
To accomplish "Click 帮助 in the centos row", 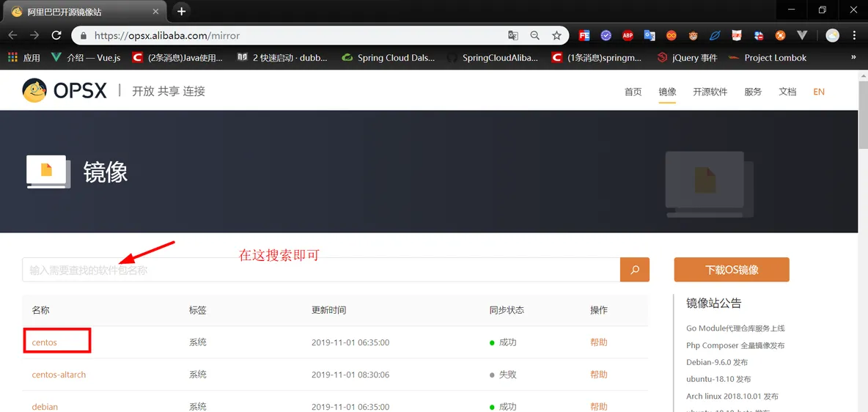I will [x=599, y=342].
